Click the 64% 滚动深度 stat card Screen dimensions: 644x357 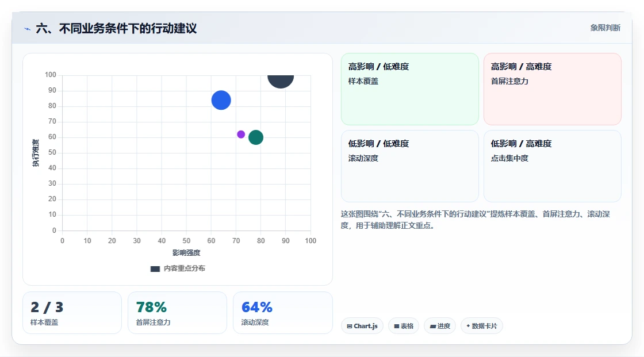(282, 313)
